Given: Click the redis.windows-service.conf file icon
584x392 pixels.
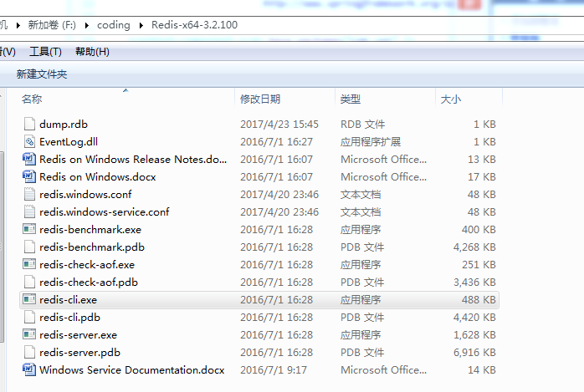Looking at the screenshot, I should pyautogui.click(x=29, y=211).
